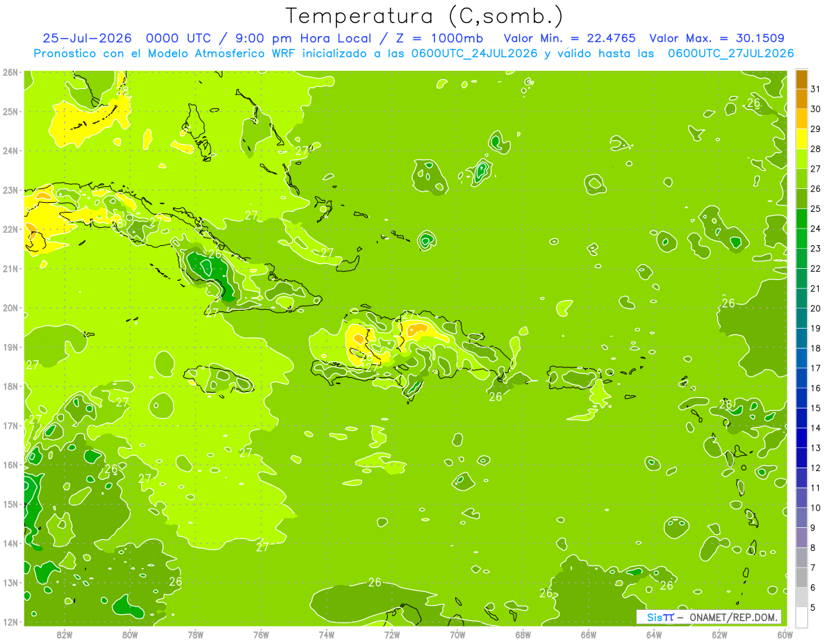Click the "80W" longitude axis label
Viewport: 834px width, 644px height.
(129, 634)
